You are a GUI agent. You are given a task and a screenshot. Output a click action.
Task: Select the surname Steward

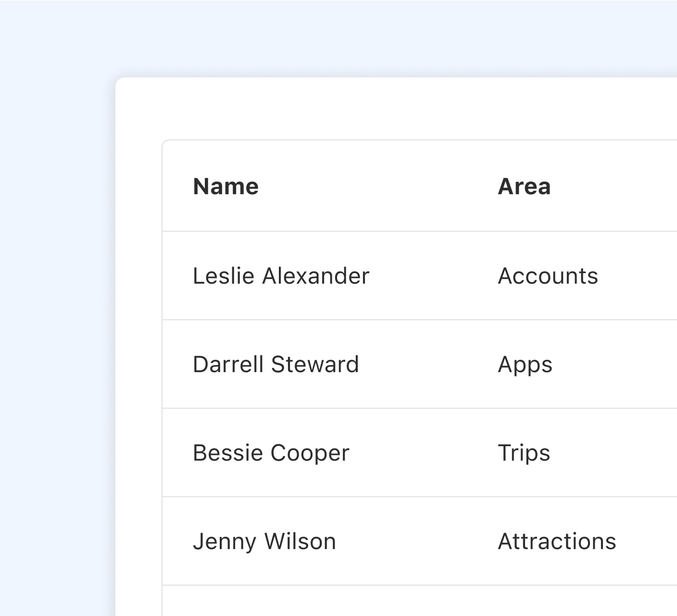point(315,365)
